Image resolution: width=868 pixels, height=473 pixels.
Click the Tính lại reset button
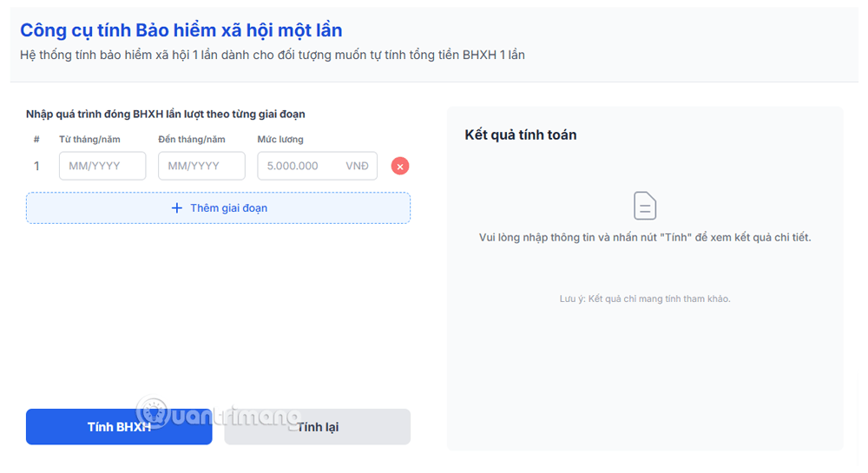click(x=317, y=426)
